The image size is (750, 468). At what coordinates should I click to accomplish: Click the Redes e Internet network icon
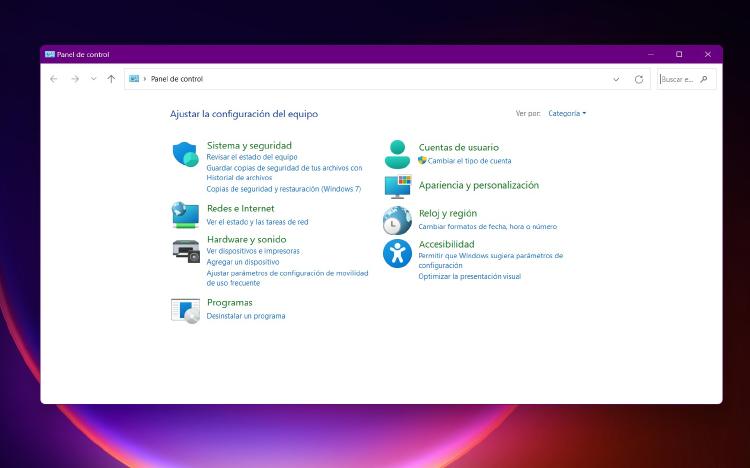click(x=186, y=215)
